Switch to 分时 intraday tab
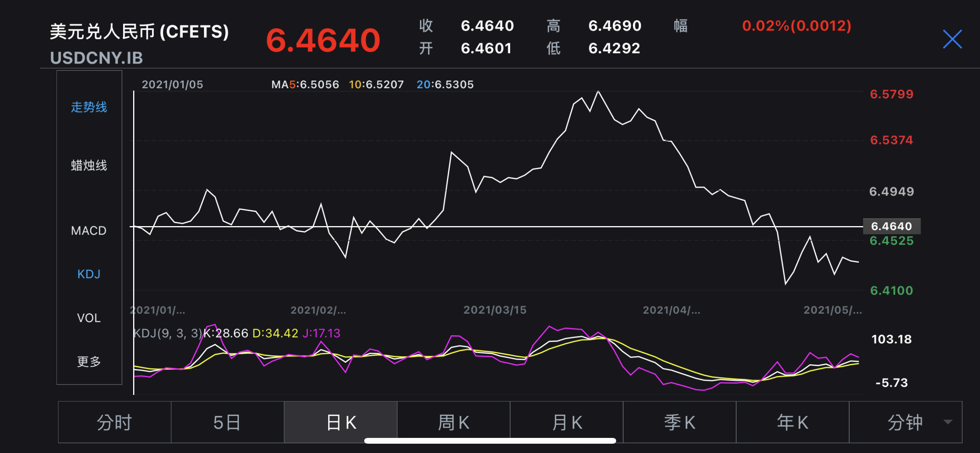 [115, 422]
